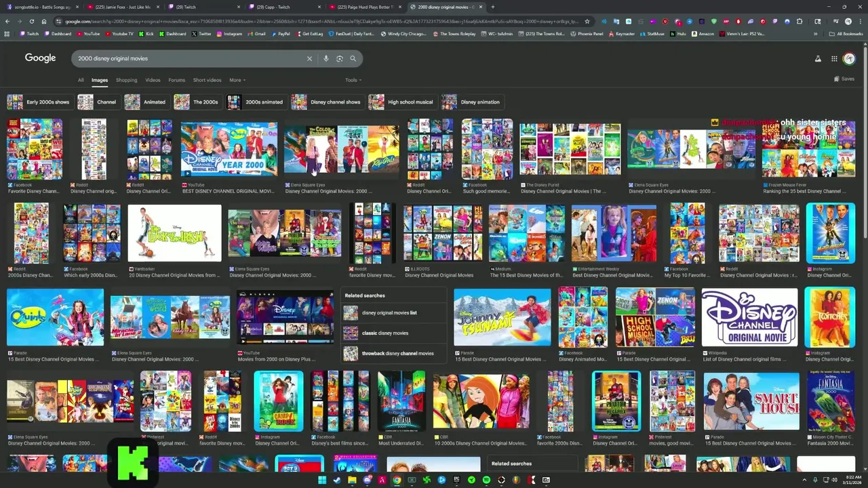Screen dimensions: 868x488
Task: Open the Google apps grid
Action: 834,59
